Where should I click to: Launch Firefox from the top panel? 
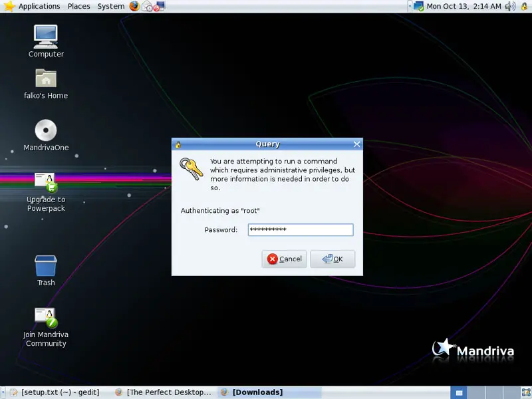pos(134,6)
